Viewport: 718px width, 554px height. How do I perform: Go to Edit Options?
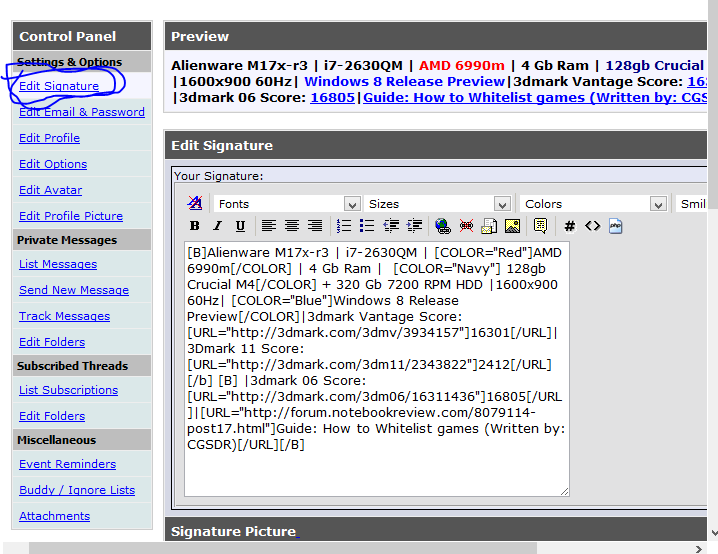pyautogui.click(x=53, y=164)
